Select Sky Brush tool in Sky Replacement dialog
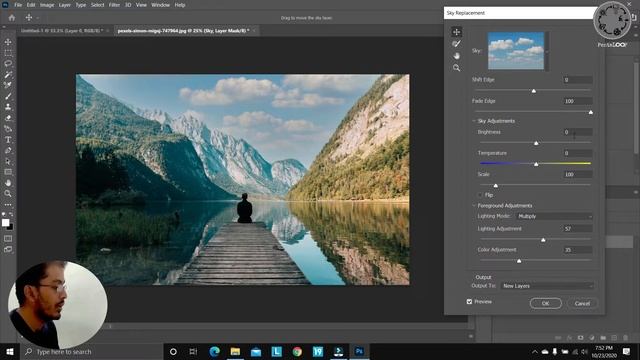This screenshot has height=360, width=640. coord(456,44)
